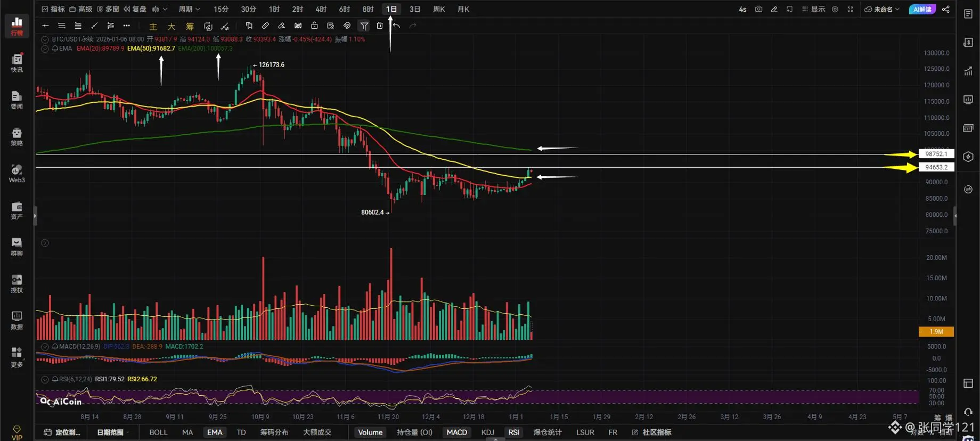Click the 高级 advanced button

coord(81,9)
